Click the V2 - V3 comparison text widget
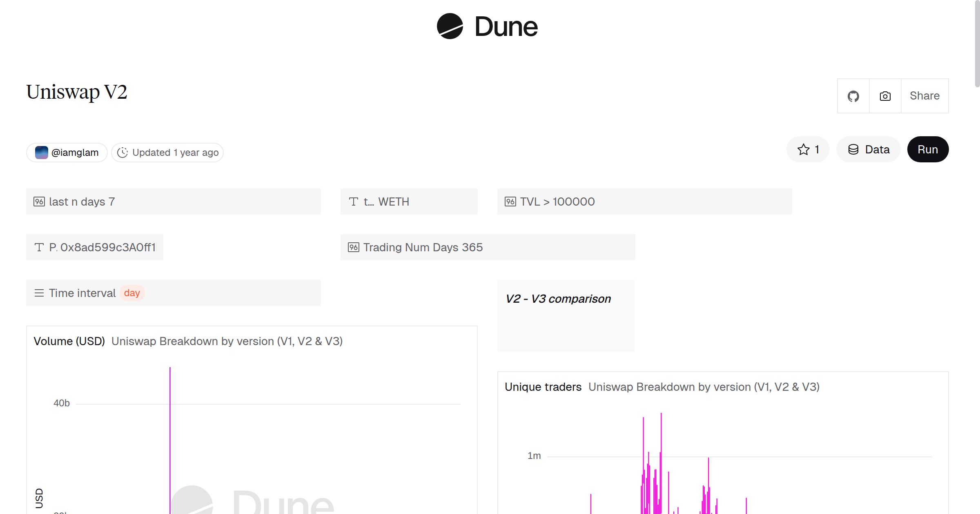 click(558, 299)
